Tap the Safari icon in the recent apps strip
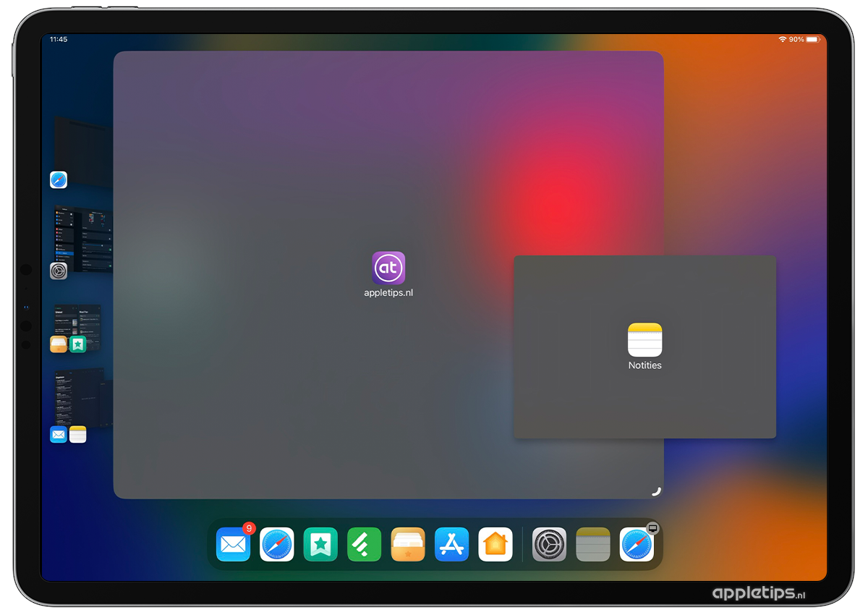Image resolution: width=868 pixels, height=615 pixels. (59, 179)
